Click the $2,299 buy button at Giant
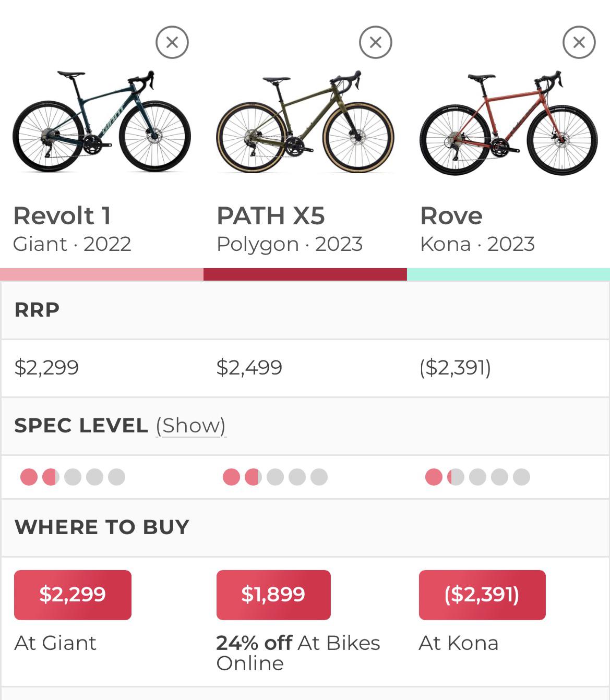The width and height of the screenshot is (610, 700). tap(73, 595)
